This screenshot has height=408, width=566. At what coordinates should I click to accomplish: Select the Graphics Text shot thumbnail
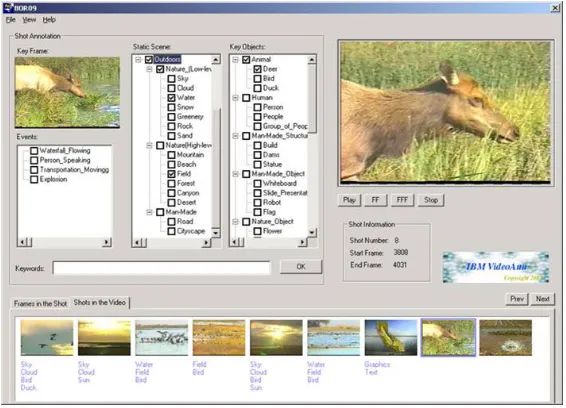391,338
